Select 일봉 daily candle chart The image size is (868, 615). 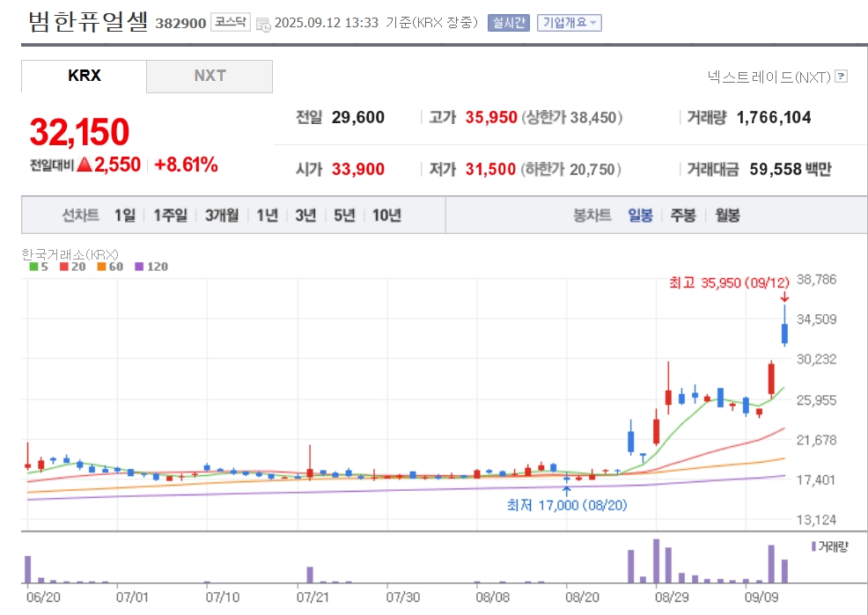[641, 216]
